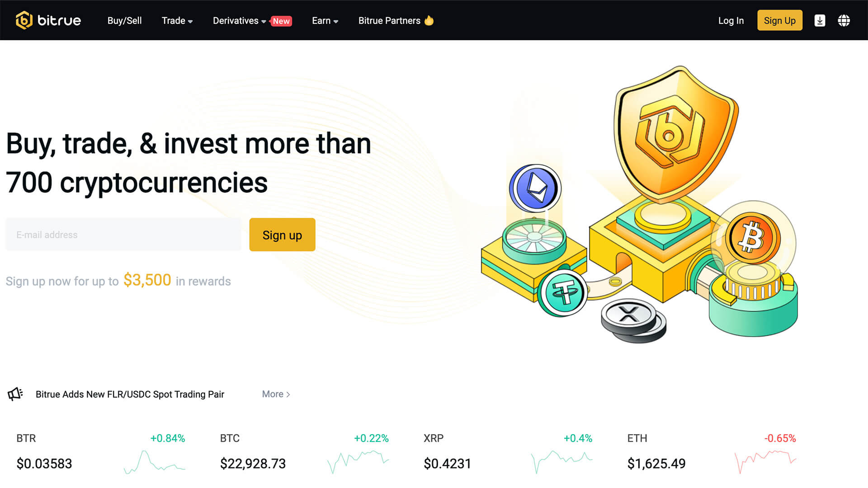Select Bitrue Partners in the navigation
868x488 pixels.
click(x=396, y=21)
